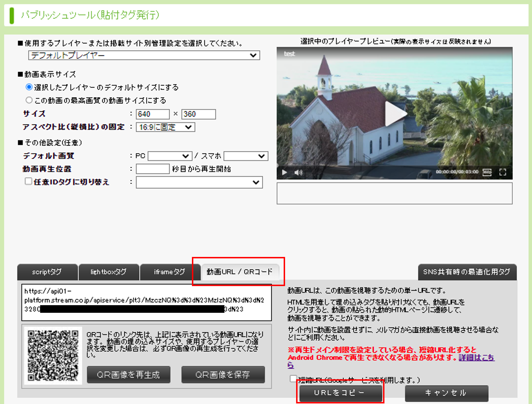This screenshot has width=532, height=404.
Task: Click the large play overlay on video preview
Action: [395, 114]
